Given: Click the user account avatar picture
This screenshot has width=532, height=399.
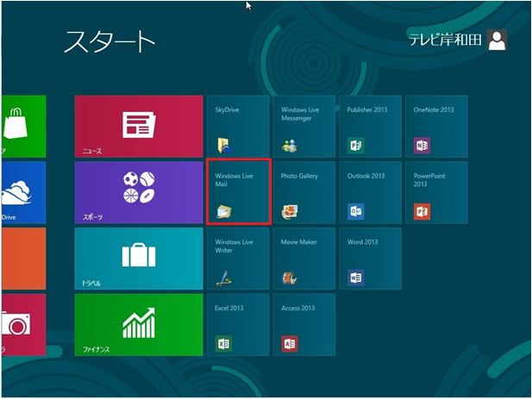Looking at the screenshot, I should pos(497,40).
